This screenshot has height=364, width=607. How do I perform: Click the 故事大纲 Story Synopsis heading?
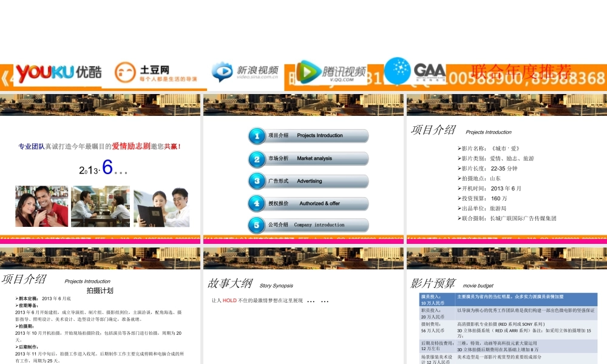pyautogui.click(x=251, y=284)
